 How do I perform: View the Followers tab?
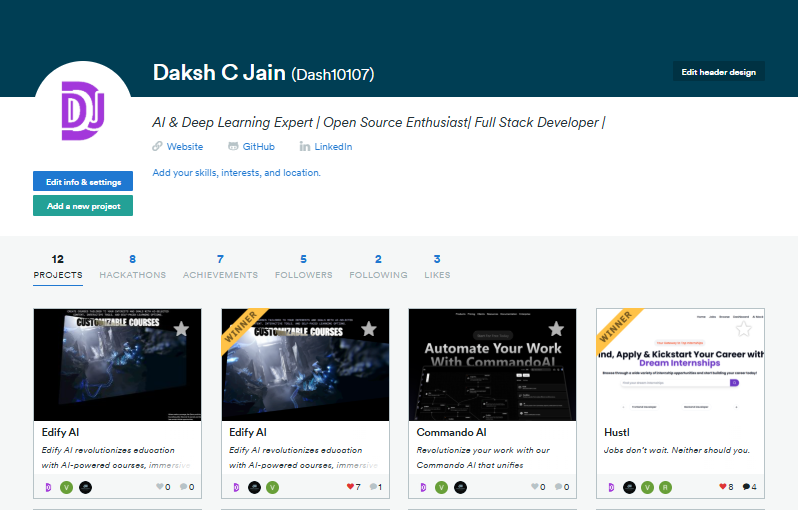304,267
